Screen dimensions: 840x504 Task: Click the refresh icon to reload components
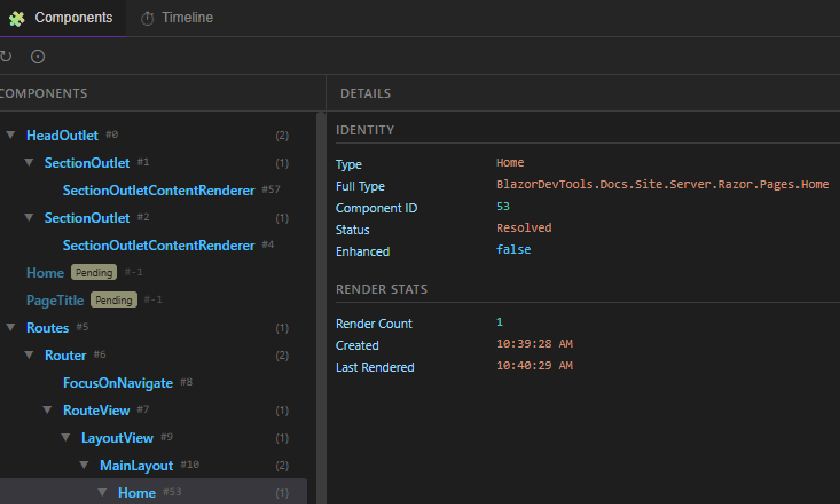[x=6, y=56]
